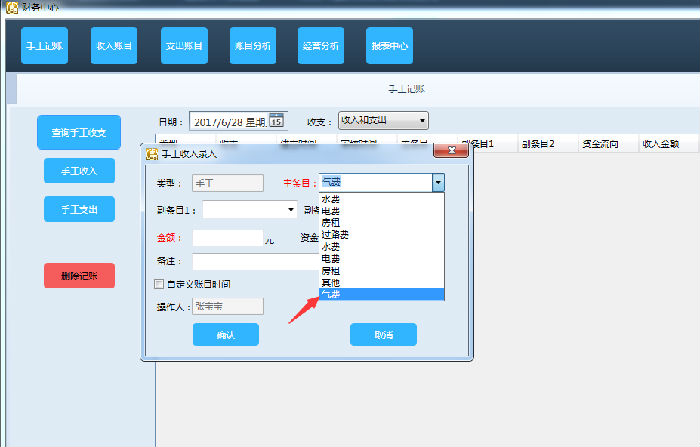700x447 pixels.
Task: Open the 支出账目 section
Action: click(183, 46)
